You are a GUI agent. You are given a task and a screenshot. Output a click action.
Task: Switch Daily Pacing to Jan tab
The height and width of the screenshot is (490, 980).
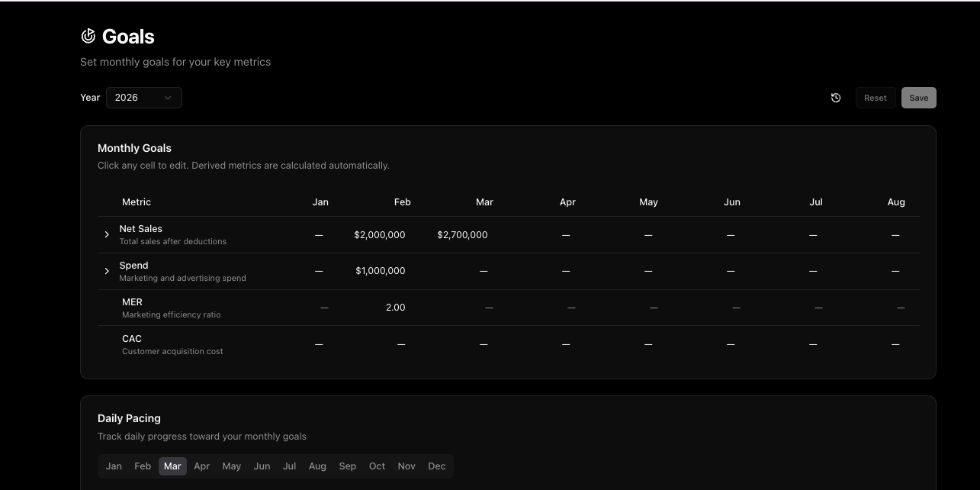(x=114, y=466)
